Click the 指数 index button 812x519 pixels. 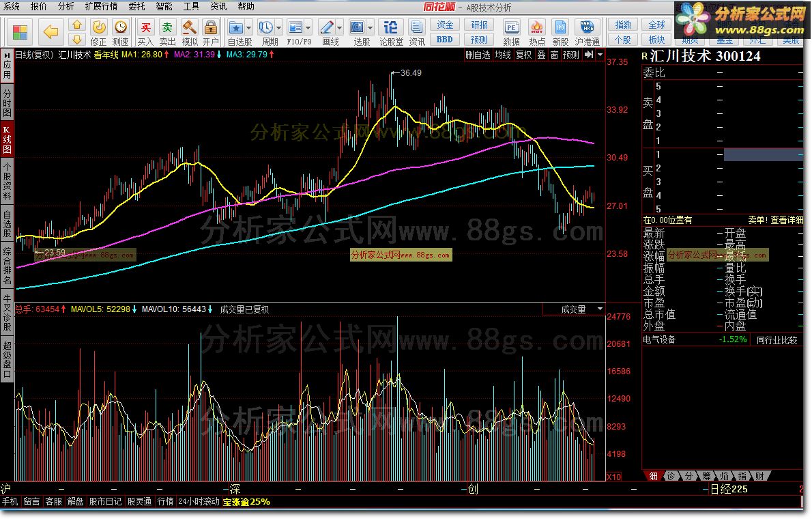(623, 25)
